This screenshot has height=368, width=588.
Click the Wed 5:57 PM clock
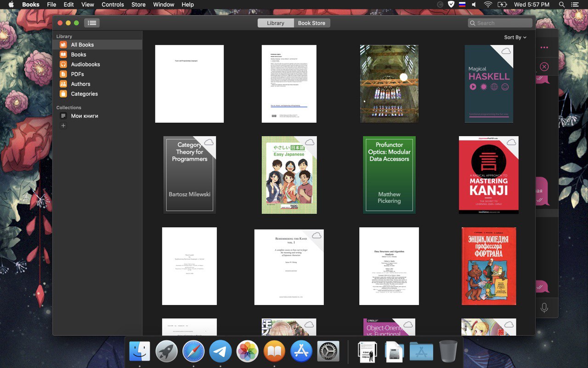point(531,5)
